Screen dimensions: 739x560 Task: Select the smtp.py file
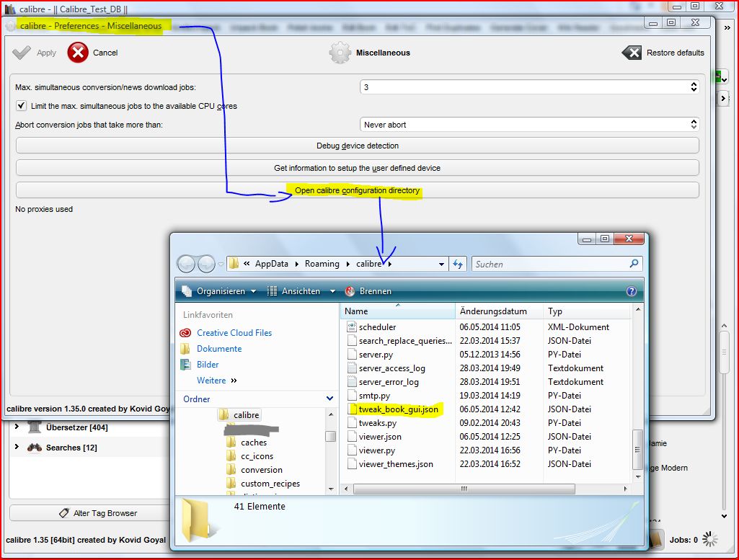[x=374, y=396]
